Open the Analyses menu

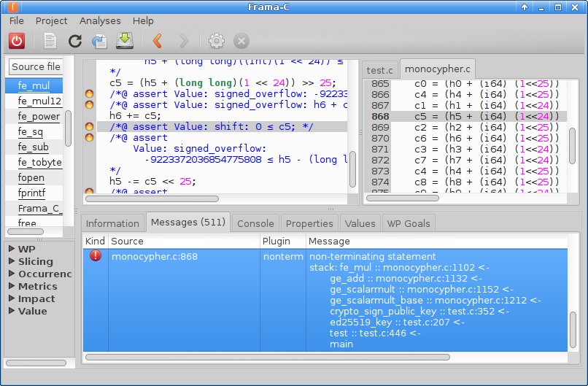(x=100, y=20)
